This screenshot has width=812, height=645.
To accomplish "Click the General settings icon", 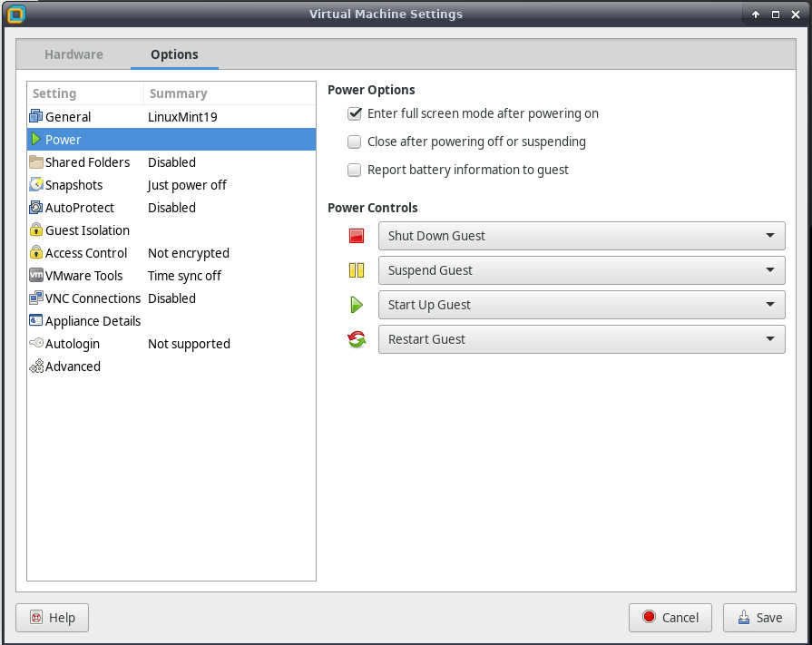I will tap(36, 117).
